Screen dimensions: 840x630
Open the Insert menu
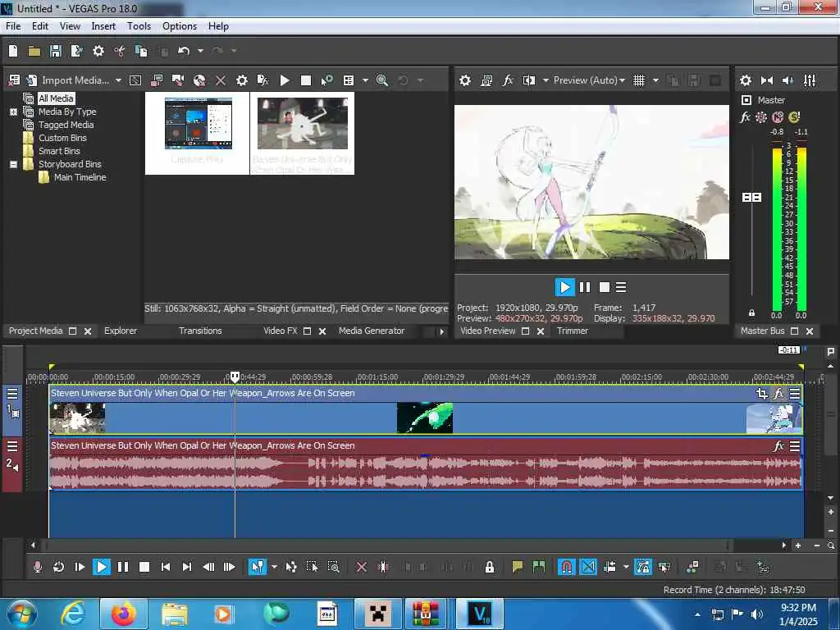pos(103,26)
